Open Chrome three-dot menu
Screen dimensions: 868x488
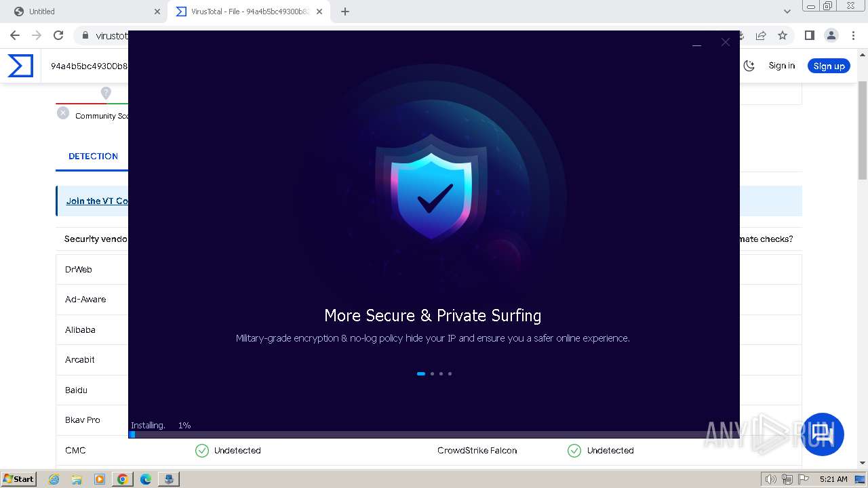click(x=853, y=35)
